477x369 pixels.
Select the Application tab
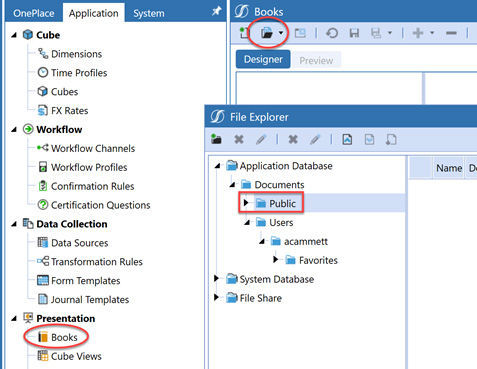click(x=94, y=13)
